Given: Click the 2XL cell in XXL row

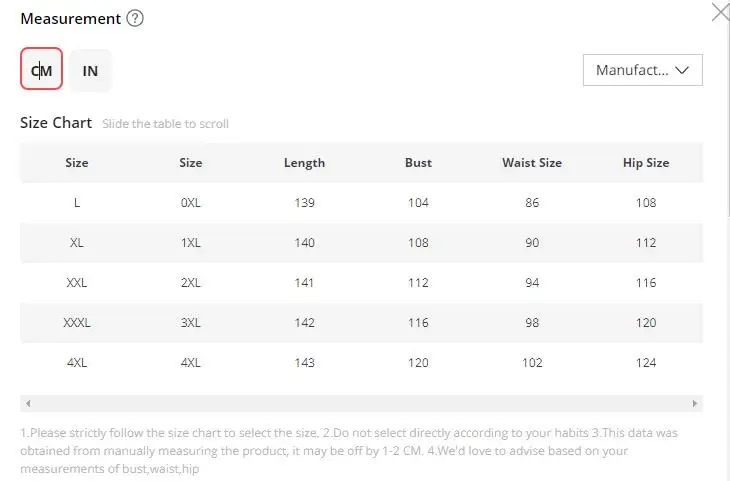Looking at the screenshot, I should coord(190,283).
